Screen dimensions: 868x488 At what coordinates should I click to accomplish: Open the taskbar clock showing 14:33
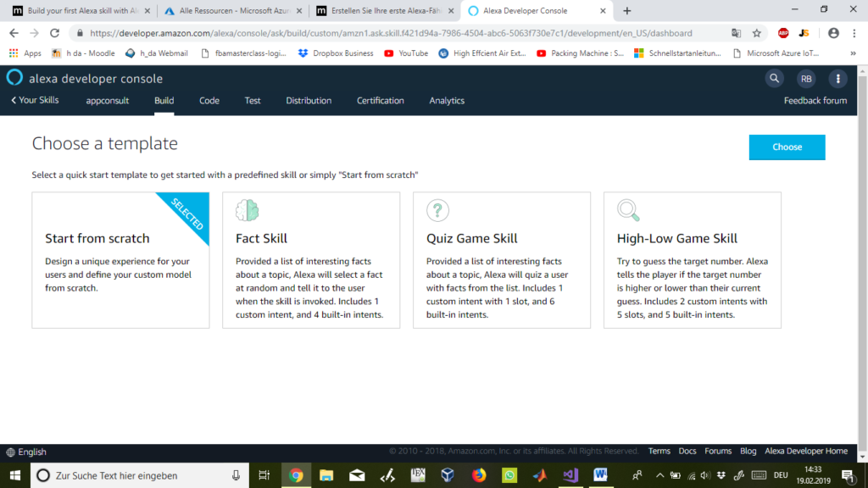pyautogui.click(x=813, y=475)
